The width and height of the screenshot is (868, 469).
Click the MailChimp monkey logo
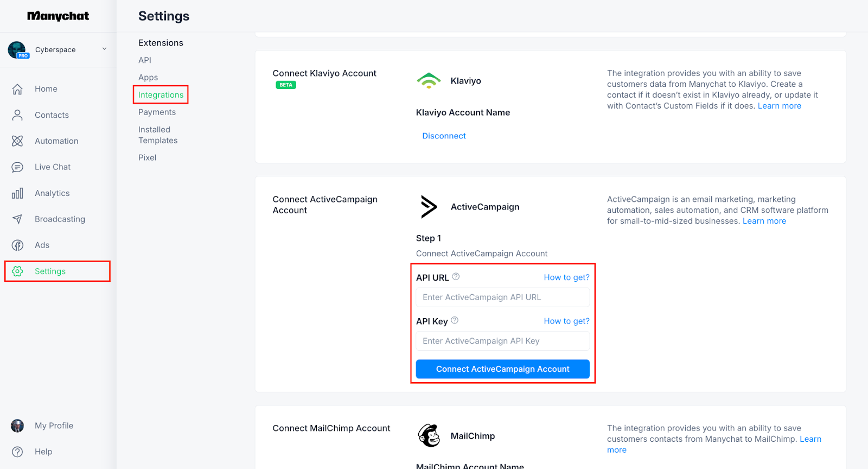pos(429,436)
